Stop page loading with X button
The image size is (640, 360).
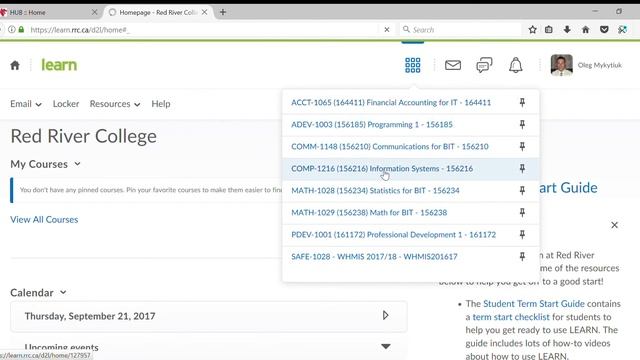coord(387,30)
